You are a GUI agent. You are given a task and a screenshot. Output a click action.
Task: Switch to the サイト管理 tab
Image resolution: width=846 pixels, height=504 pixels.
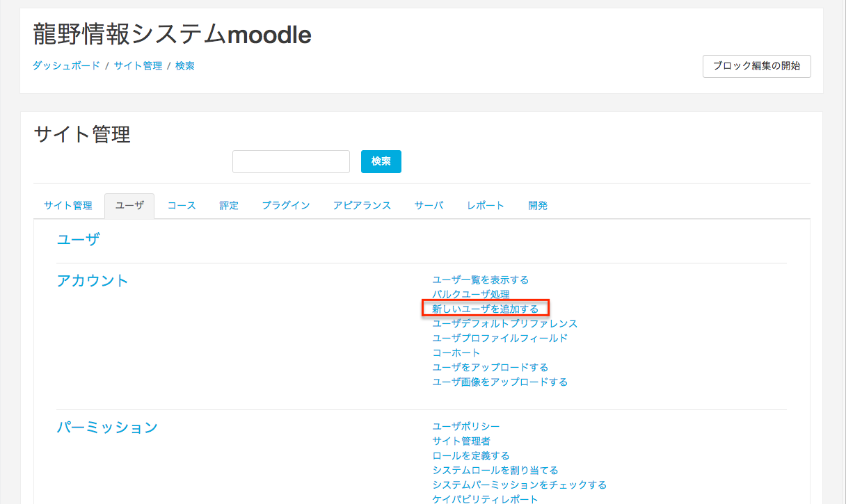tap(68, 206)
